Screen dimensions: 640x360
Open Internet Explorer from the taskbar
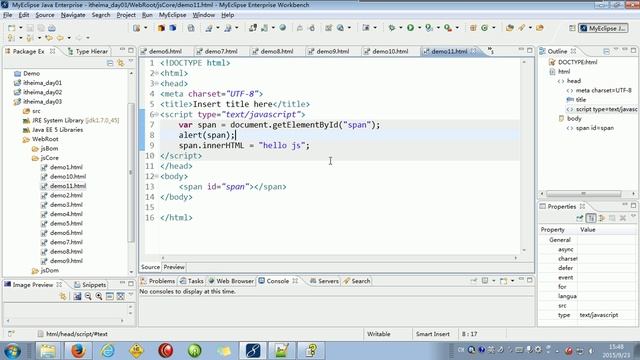pyautogui.click(x=107, y=351)
